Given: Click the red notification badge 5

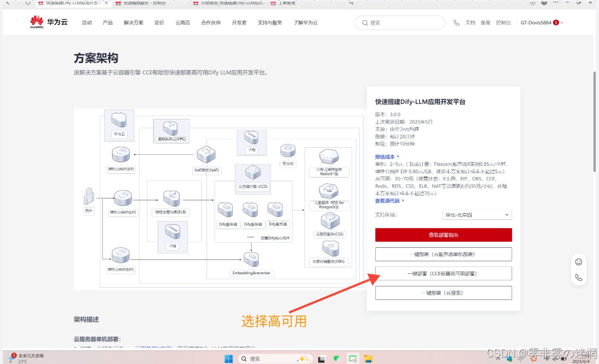Looking at the screenshot, I should pos(556,23).
